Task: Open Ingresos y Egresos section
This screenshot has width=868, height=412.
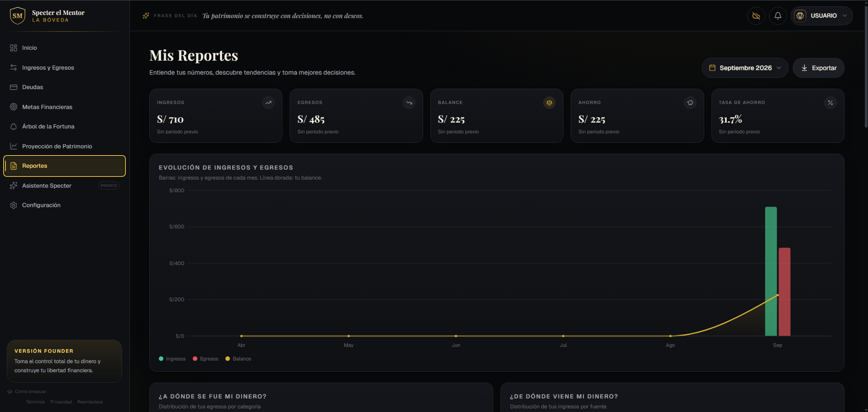Action: (64, 67)
